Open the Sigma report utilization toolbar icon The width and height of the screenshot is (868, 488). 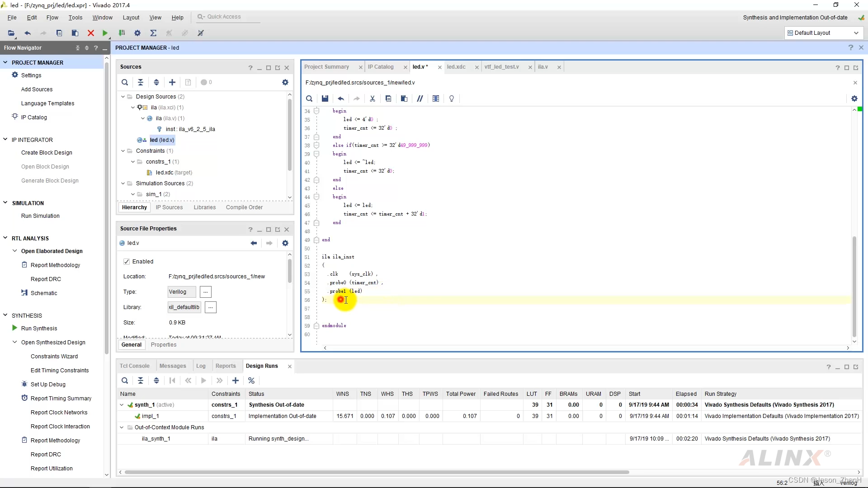[x=153, y=33]
